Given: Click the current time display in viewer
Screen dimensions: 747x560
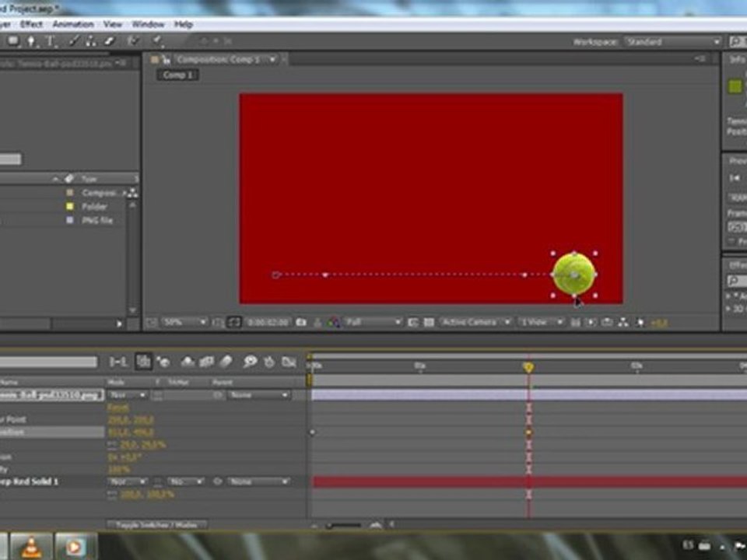Looking at the screenshot, I should [268, 322].
